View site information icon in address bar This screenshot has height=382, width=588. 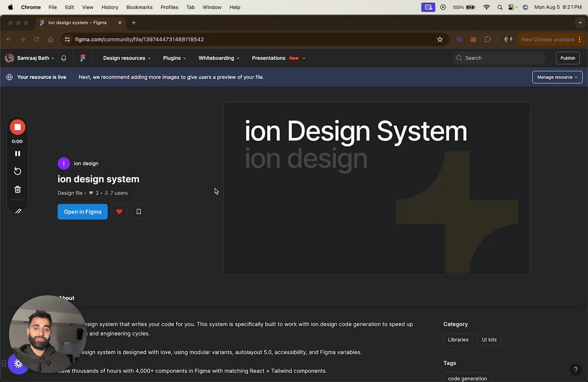[x=67, y=40]
